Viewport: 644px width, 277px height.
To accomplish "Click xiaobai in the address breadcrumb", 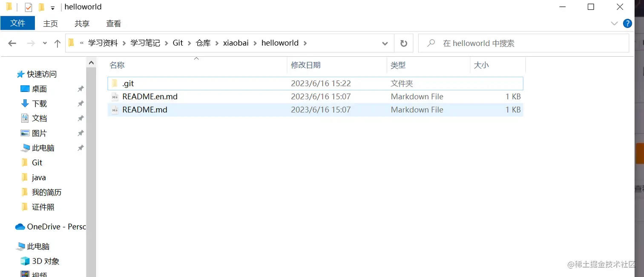I will [236, 43].
